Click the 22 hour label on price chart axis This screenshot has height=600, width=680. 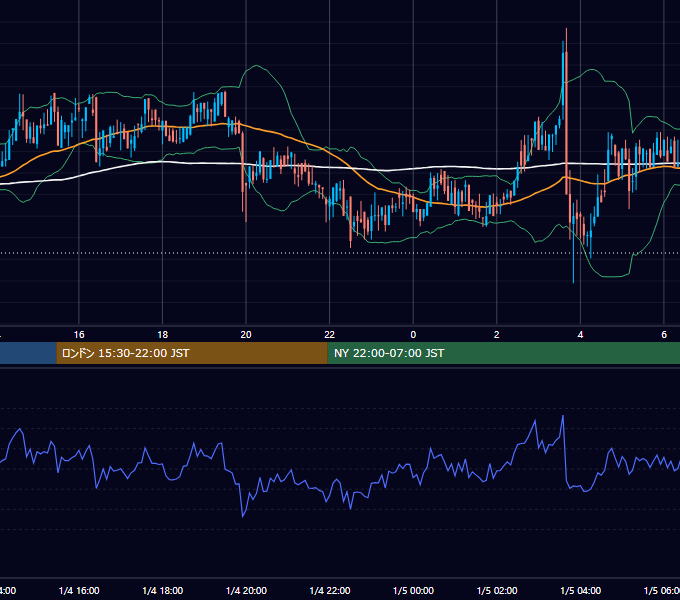tap(330, 335)
